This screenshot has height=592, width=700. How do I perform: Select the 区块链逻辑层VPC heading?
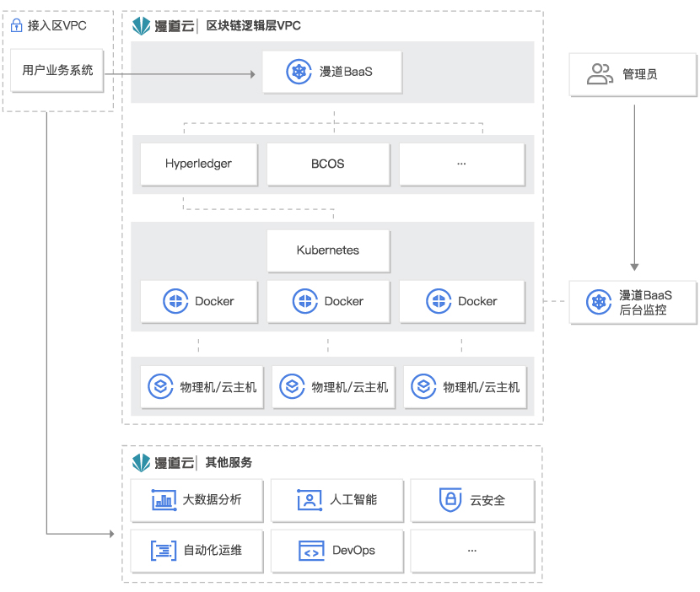(253, 26)
